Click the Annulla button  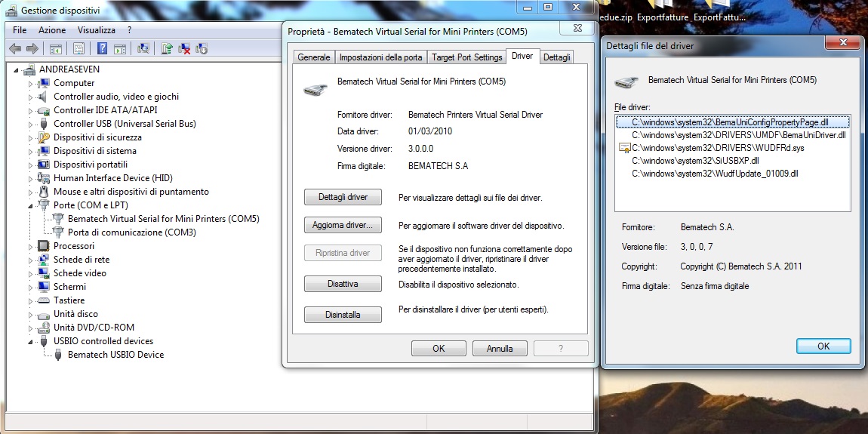[x=500, y=348]
